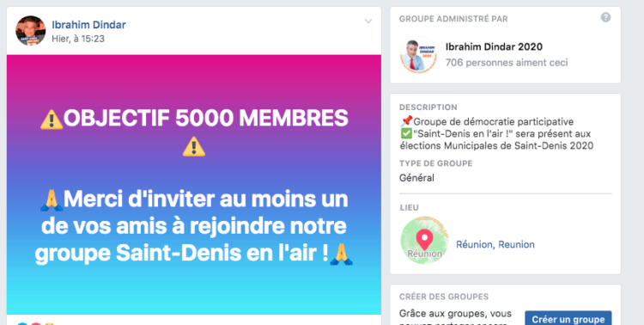The height and width of the screenshot is (325, 644).
Task: Open the Réunion, Reunion location link
Action: pyautogui.click(x=495, y=245)
